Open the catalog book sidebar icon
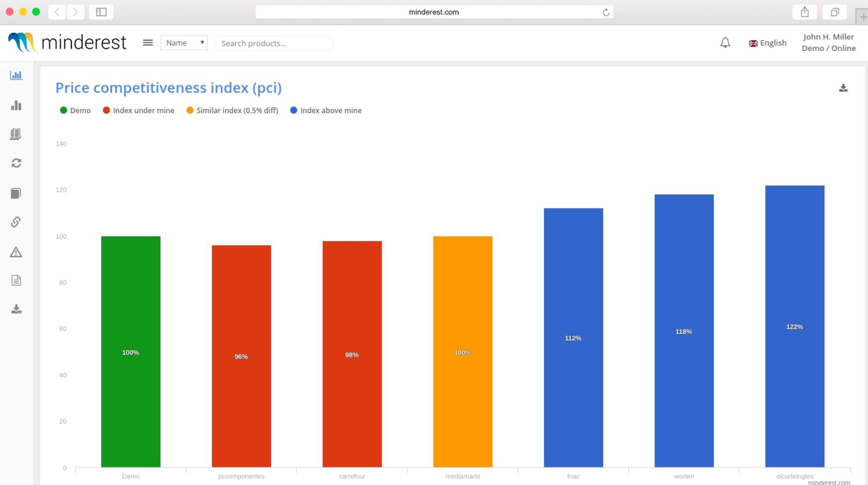The width and height of the screenshot is (868, 485). pos(16,193)
